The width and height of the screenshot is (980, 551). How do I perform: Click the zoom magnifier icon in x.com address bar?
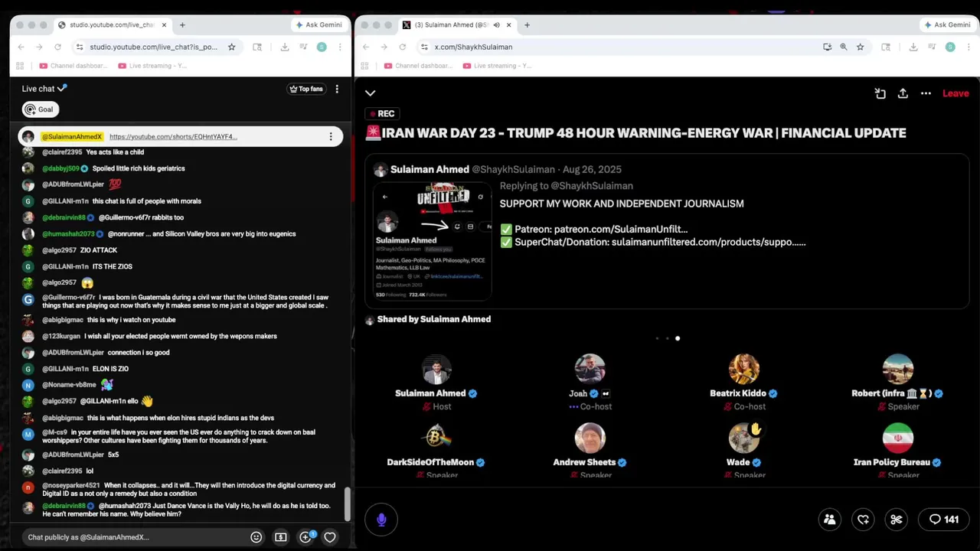844,47
